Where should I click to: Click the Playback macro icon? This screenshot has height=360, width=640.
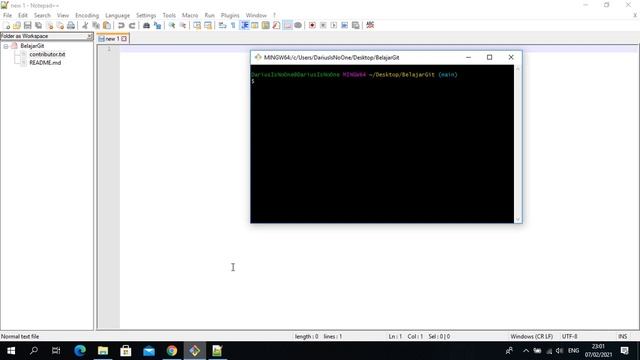pyautogui.click(x=333, y=25)
